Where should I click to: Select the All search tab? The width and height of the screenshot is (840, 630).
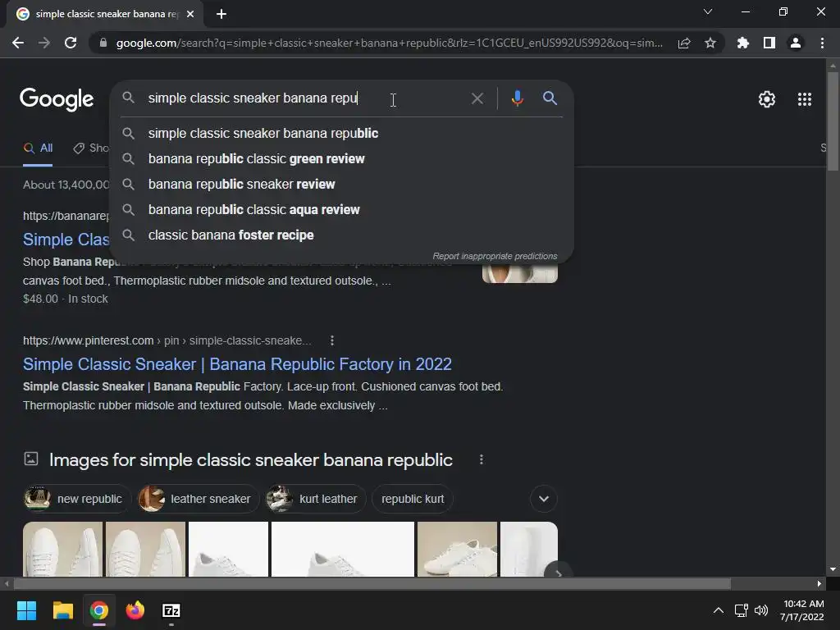pos(38,148)
